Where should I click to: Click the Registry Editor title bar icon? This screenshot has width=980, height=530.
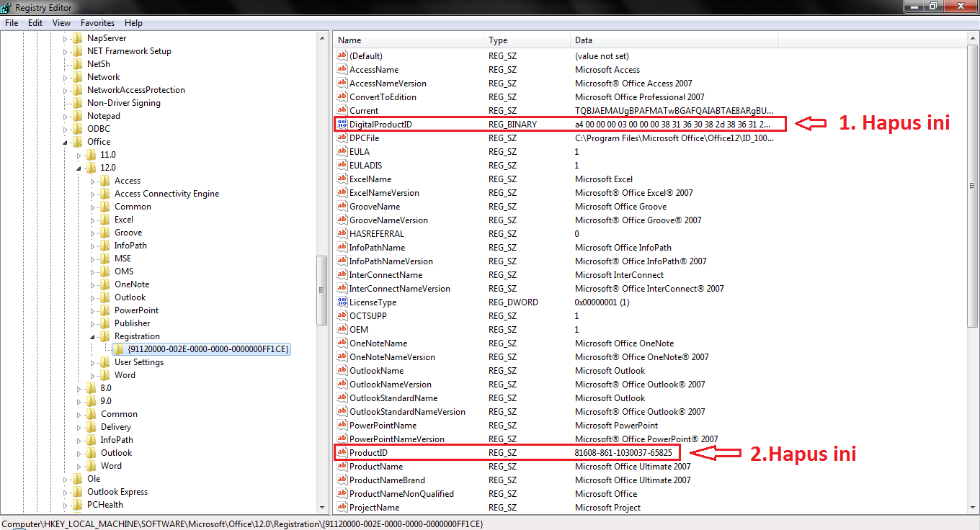7,7
